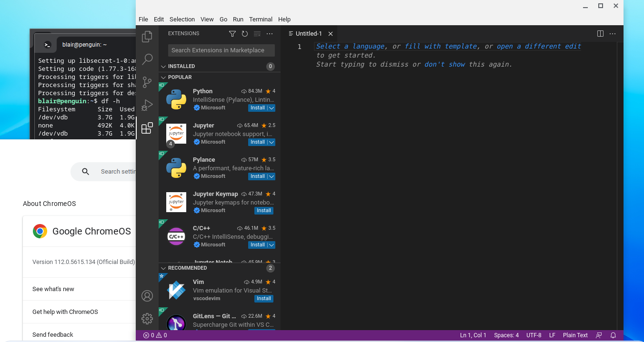Open the File menu

[143, 20]
